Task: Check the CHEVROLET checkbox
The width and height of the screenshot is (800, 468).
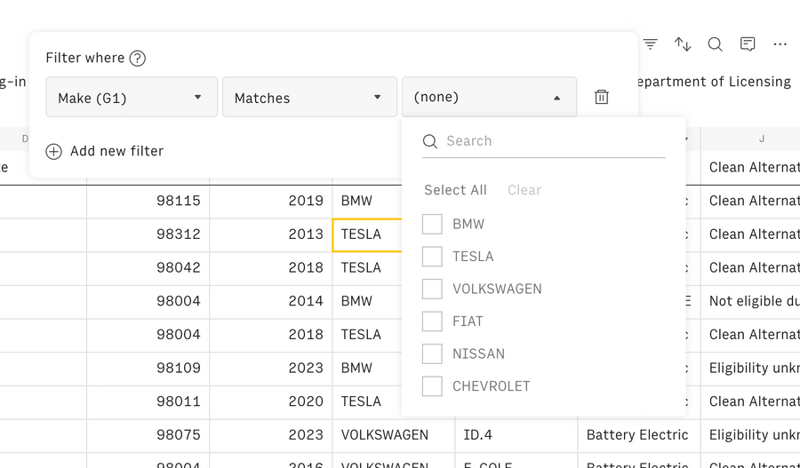Action: pyautogui.click(x=432, y=386)
